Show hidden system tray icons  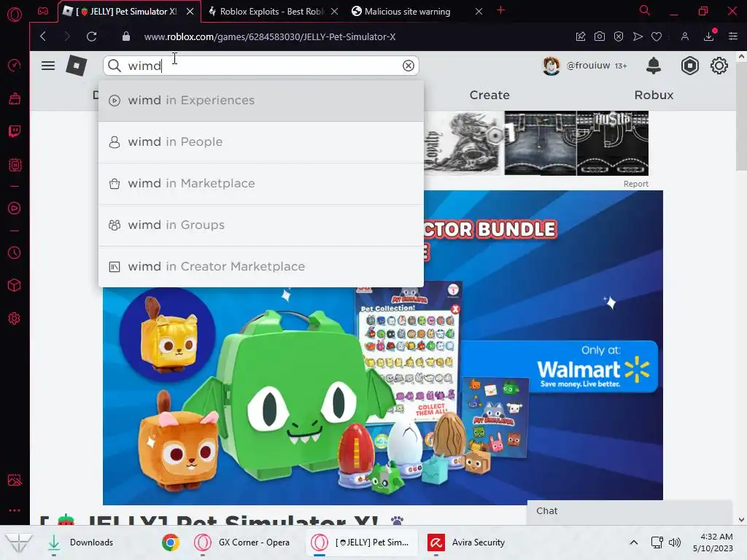[634, 542]
